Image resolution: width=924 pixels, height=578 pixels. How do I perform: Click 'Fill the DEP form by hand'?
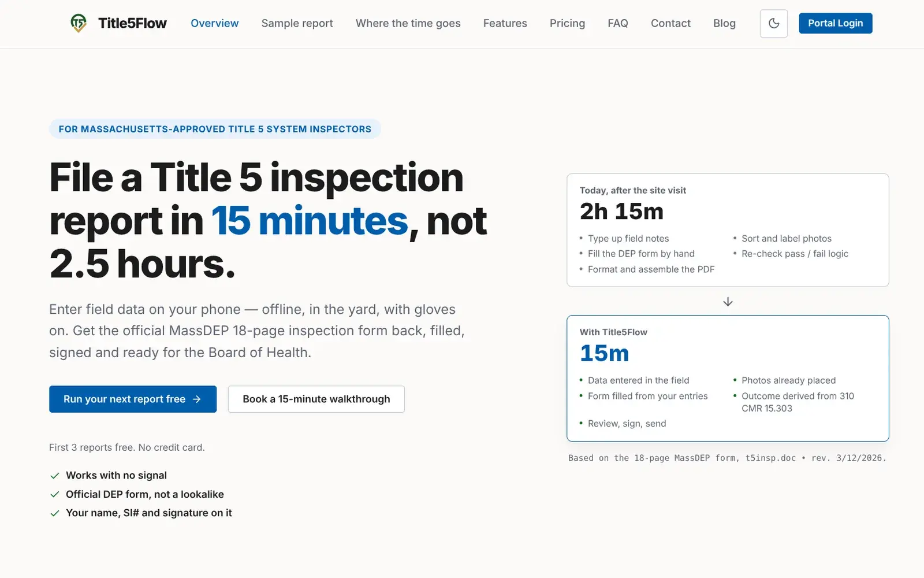click(x=641, y=253)
